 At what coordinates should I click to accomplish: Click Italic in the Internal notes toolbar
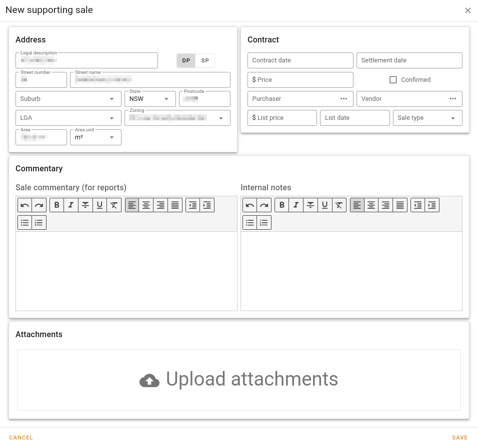point(295,205)
